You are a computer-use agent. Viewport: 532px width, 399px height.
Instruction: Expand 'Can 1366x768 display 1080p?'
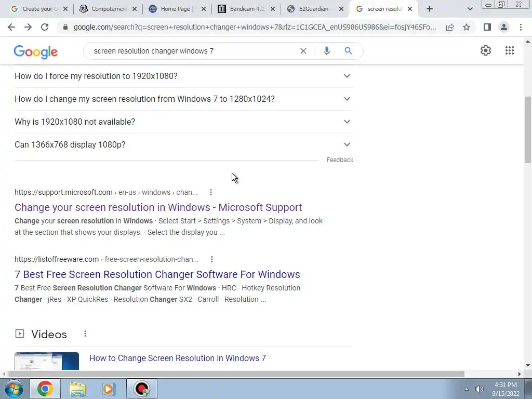183,144
